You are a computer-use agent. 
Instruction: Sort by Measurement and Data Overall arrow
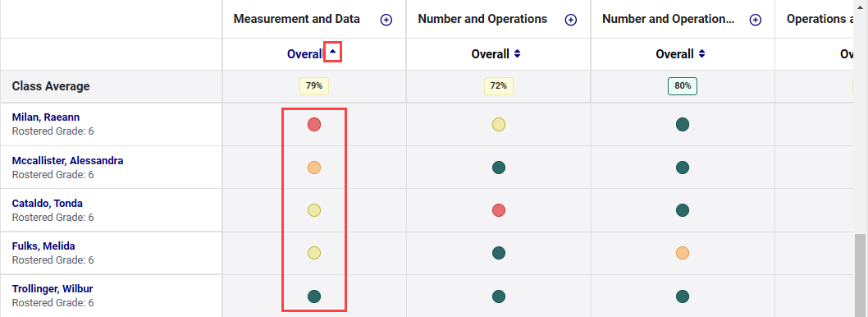[x=332, y=52]
